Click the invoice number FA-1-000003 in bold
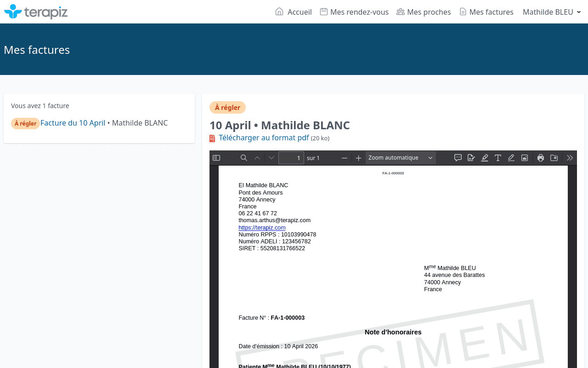The height and width of the screenshot is (368, 588). click(288, 318)
